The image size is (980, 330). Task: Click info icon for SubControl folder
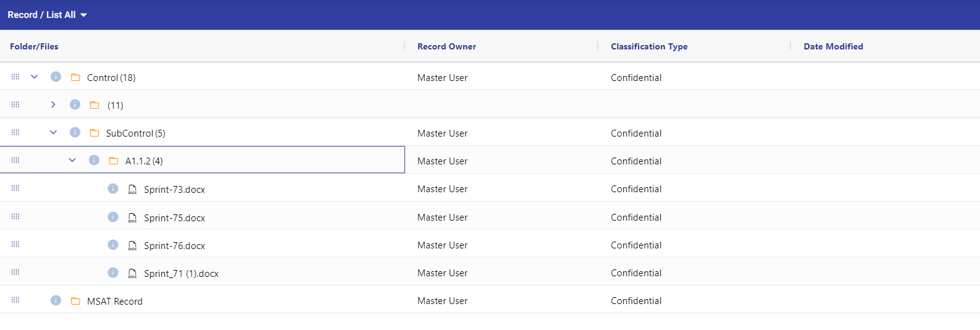(75, 133)
